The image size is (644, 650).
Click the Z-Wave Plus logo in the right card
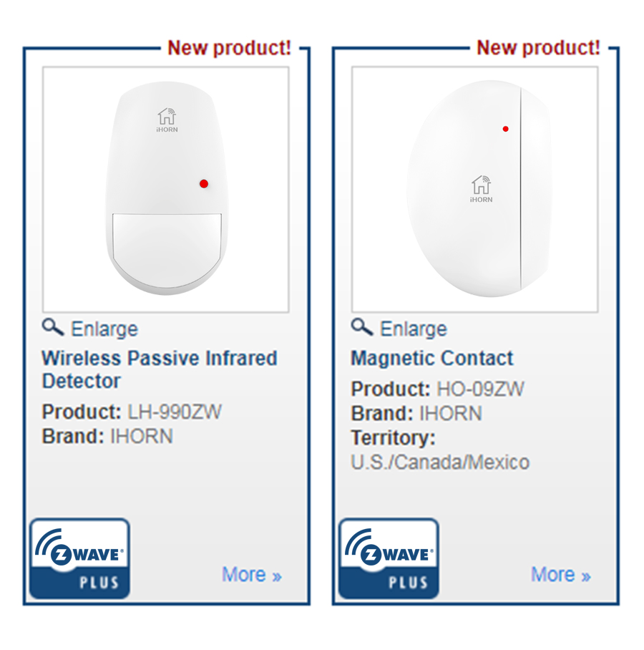(x=389, y=558)
